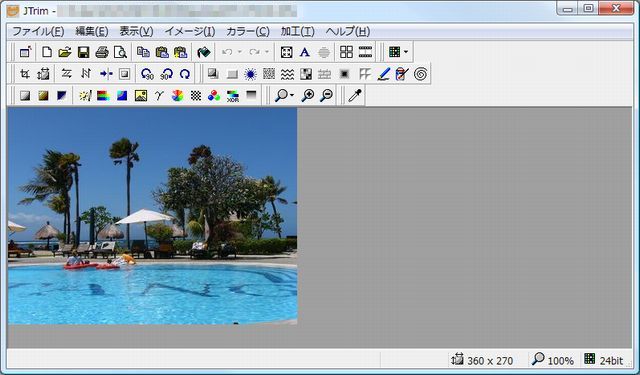Apply the starburst light effect
640x375 pixels.
pos(250,74)
